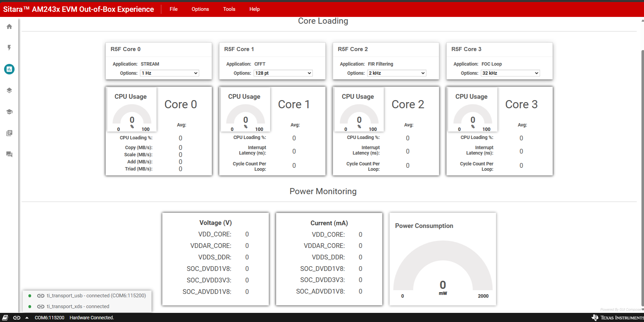This screenshot has height=322, width=644.
Task: Open the FOC Loop 32 kHz dropdown
Action: [x=510, y=73]
